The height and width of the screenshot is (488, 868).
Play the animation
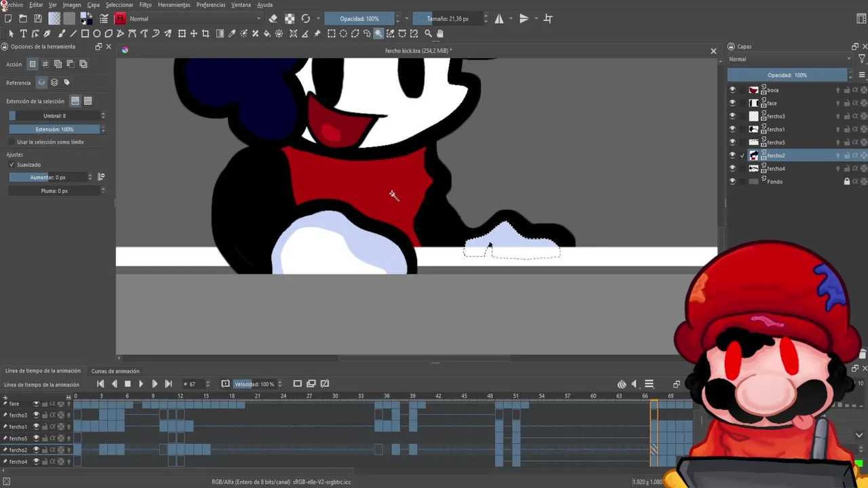click(x=141, y=384)
